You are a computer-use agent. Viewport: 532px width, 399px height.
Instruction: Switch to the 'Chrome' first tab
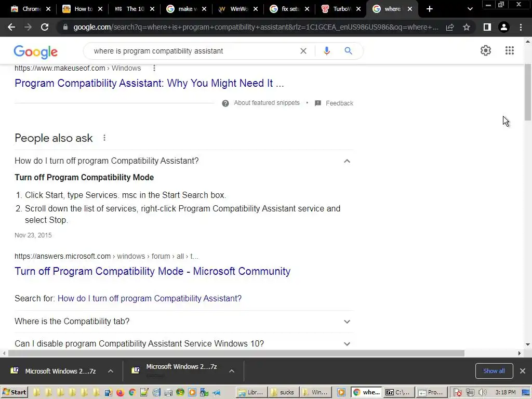point(31,9)
